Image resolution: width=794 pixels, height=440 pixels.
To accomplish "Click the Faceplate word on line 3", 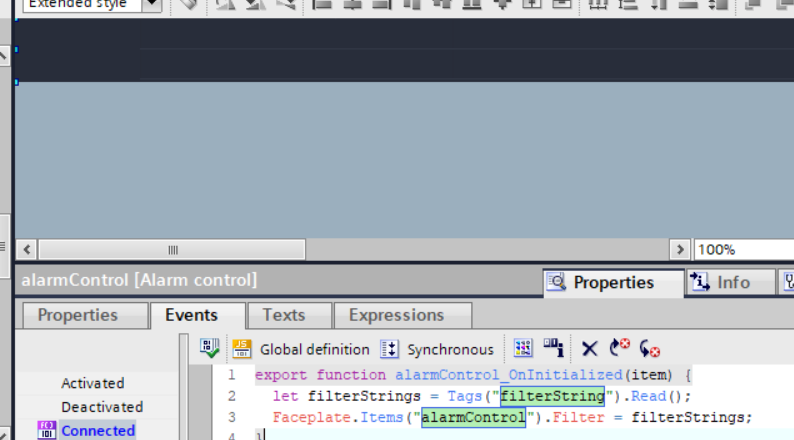I will click(311, 417).
